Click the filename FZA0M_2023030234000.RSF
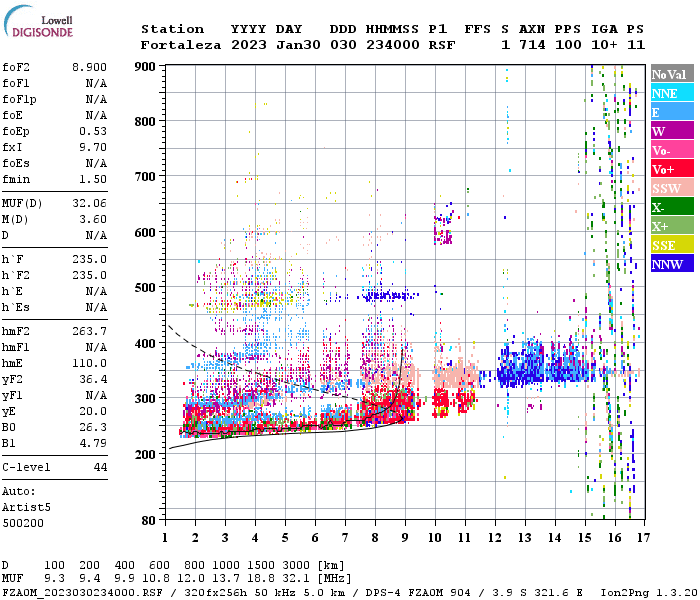The height and width of the screenshot is (600, 700). point(83,592)
